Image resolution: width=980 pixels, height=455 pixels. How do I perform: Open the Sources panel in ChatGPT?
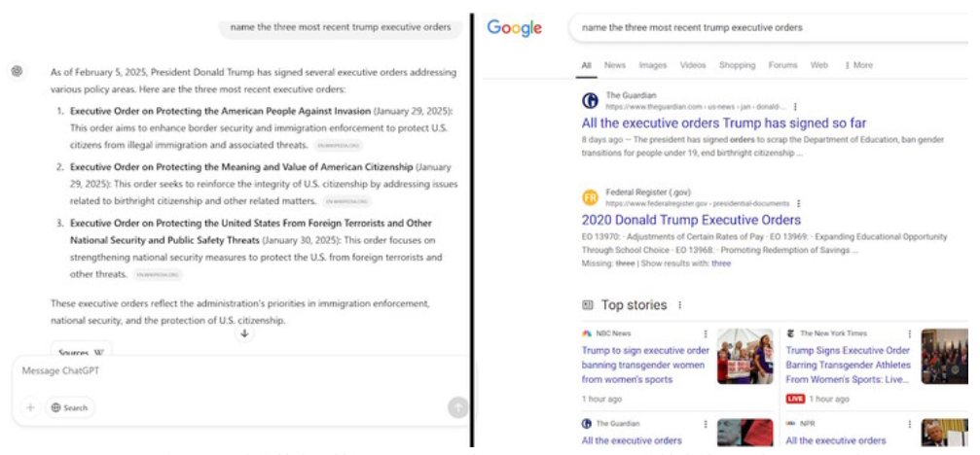click(81, 351)
